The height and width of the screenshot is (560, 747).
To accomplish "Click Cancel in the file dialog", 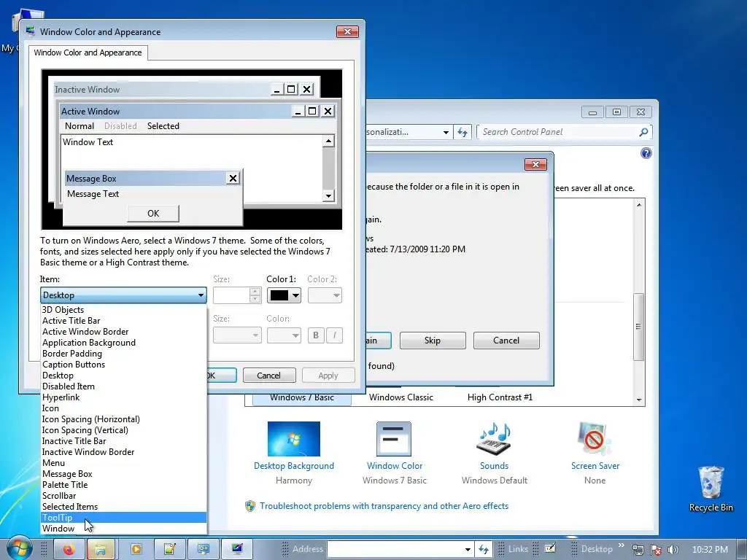I will (506, 341).
